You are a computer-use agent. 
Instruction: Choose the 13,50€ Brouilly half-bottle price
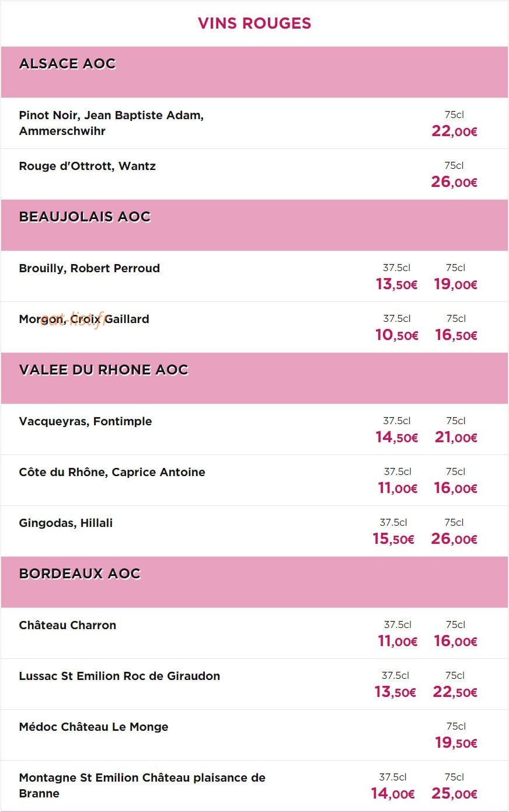(397, 284)
